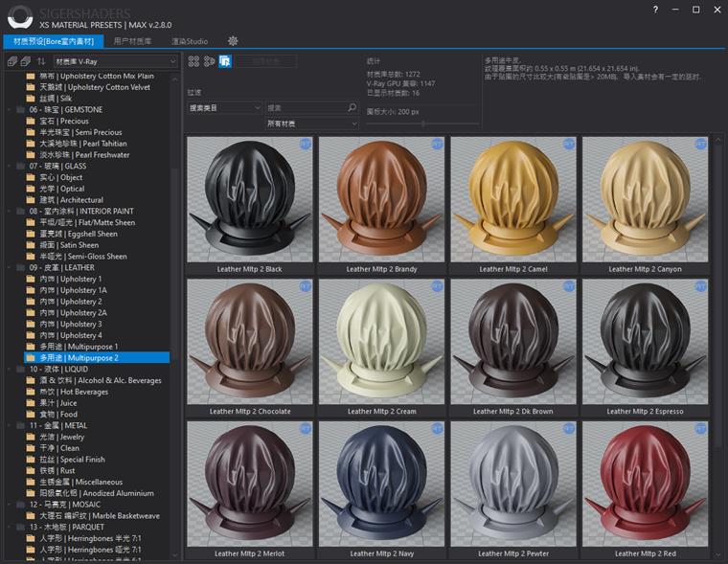
Task: Switch to the user material library tab
Action: 133,41
